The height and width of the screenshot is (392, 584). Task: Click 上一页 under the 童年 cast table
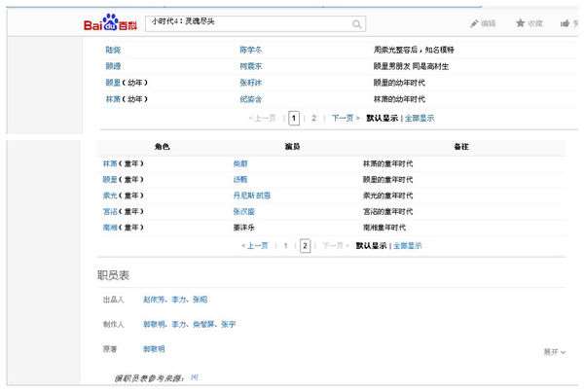point(255,246)
